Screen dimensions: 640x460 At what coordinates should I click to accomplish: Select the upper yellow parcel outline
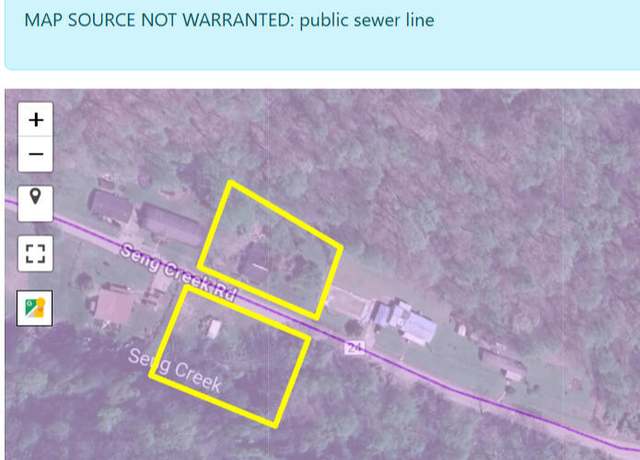(270, 250)
